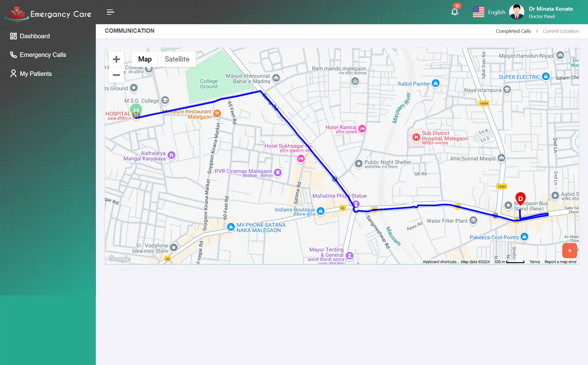The height and width of the screenshot is (365, 588).
Task: Click the red destination marker D
Action: [520, 198]
